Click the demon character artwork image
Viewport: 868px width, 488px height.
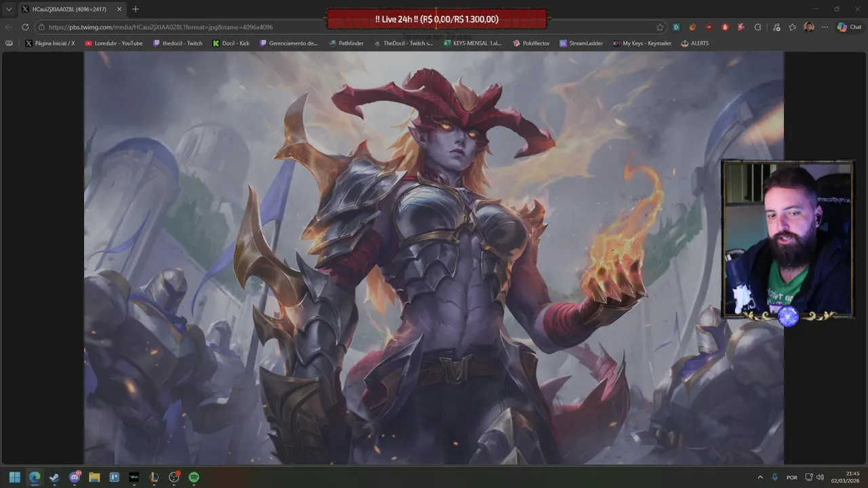(x=434, y=258)
